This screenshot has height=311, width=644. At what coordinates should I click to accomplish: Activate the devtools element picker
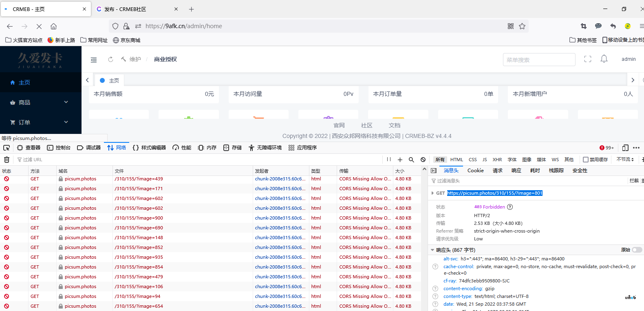click(7, 148)
